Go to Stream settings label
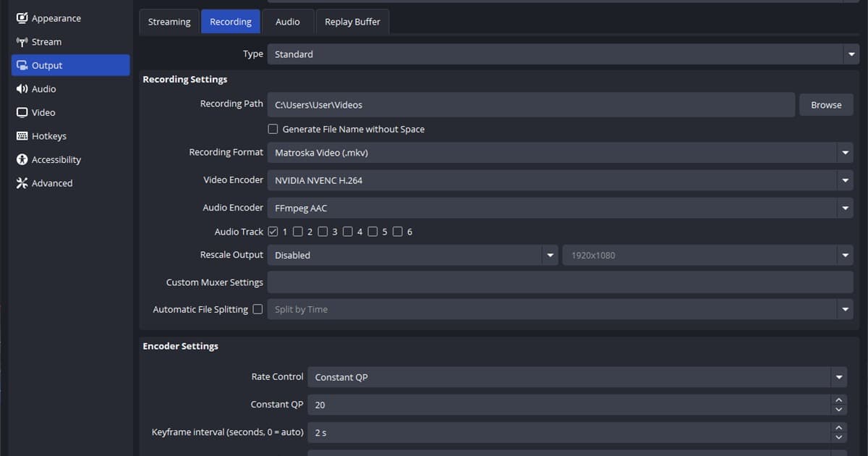The width and height of the screenshot is (868, 456). pyautogui.click(x=46, y=42)
